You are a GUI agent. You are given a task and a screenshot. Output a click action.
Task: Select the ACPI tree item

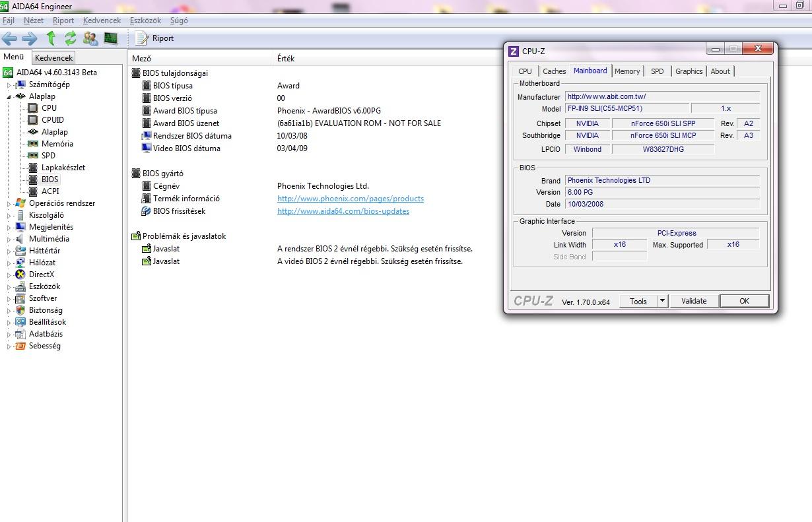pyautogui.click(x=50, y=191)
